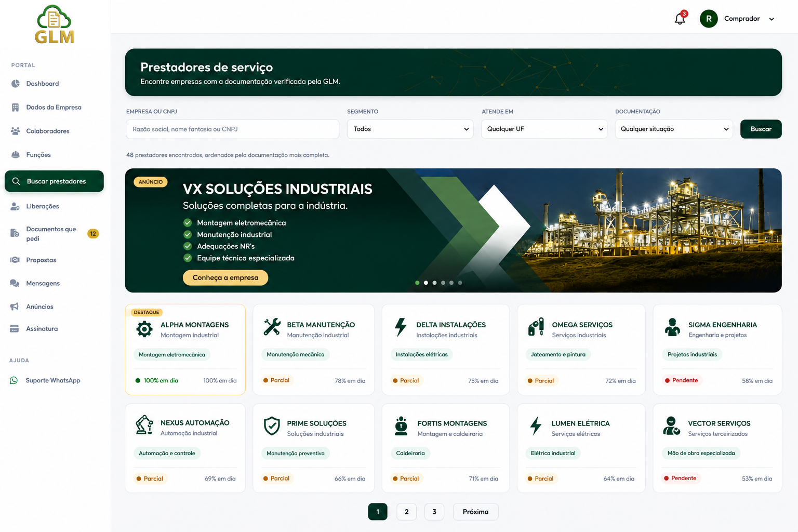
Task: Click the ANÚNCIO label on banner
Action: 151,182
